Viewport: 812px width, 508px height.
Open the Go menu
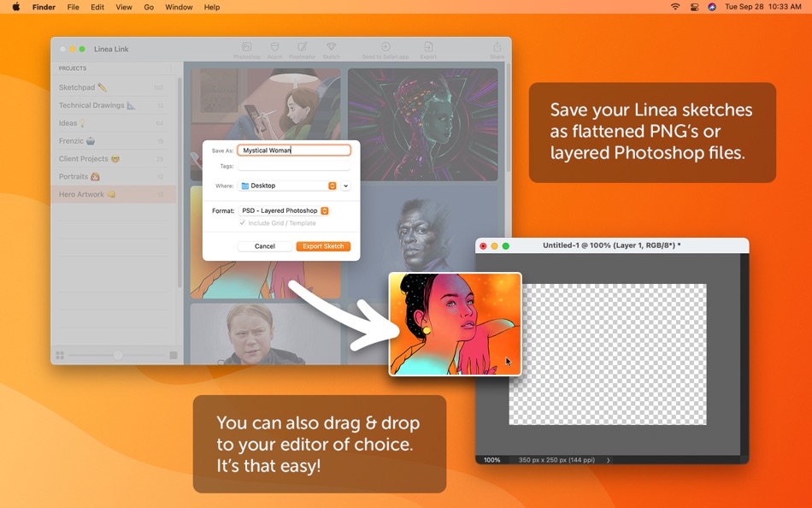[x=149, y=7]
